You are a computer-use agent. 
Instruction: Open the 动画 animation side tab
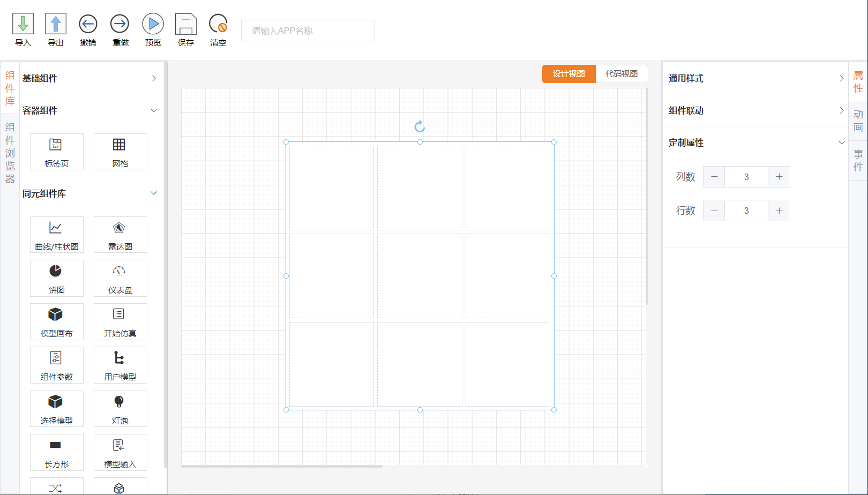[x=858, y=121]
